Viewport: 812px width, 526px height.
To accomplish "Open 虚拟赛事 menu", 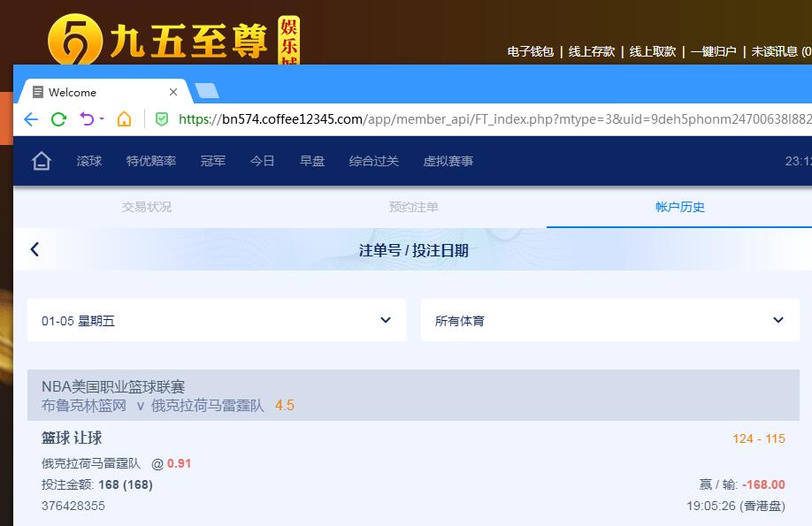I will 448,161.
